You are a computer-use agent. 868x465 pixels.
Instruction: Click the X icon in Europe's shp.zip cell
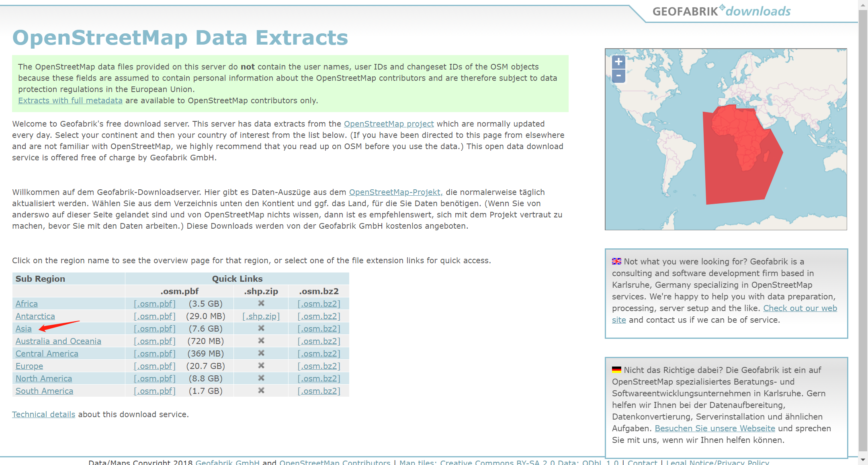coord(261,366)
